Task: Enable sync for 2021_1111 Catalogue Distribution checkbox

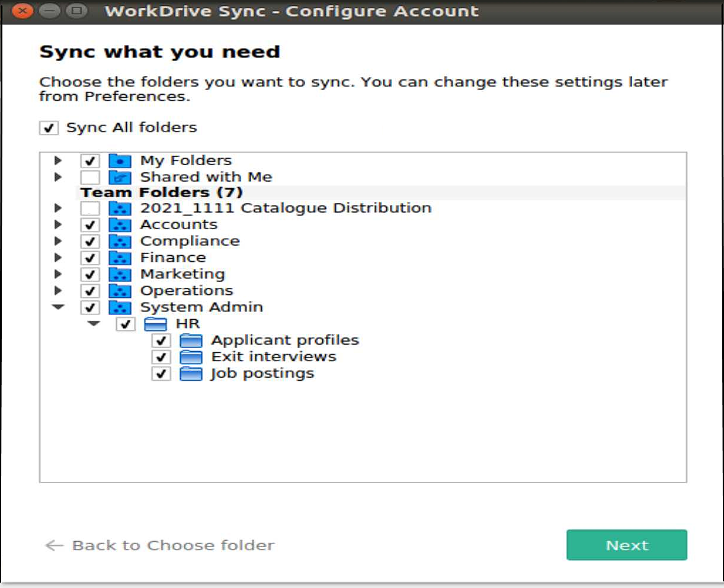Action: tap(90, 208)
